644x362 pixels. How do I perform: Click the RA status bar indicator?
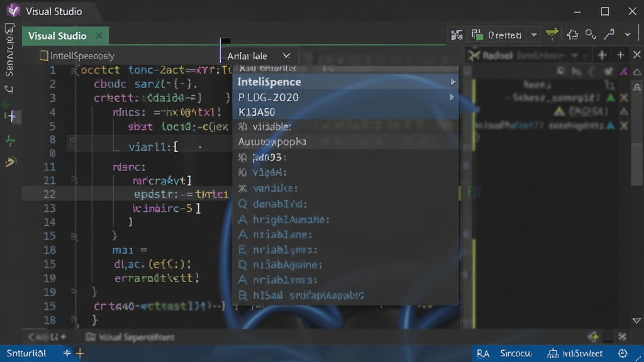483,353
